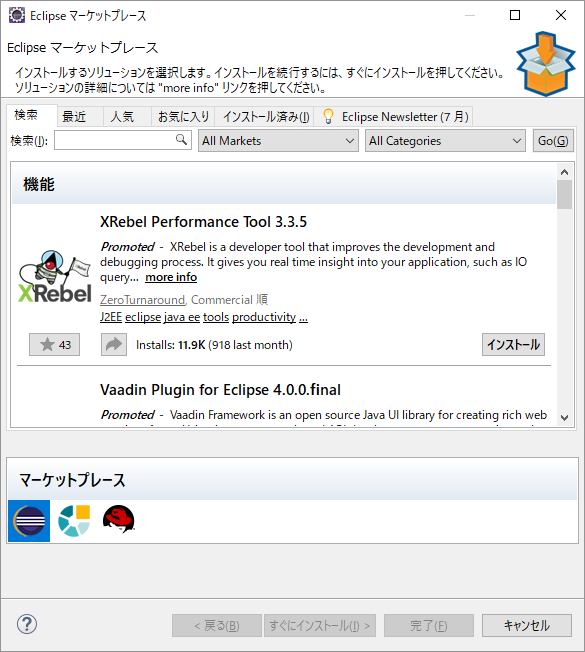Click the search magnifier icon
Image resolution: width=585 pixels, height=652 pixels.
click(181, 140)
